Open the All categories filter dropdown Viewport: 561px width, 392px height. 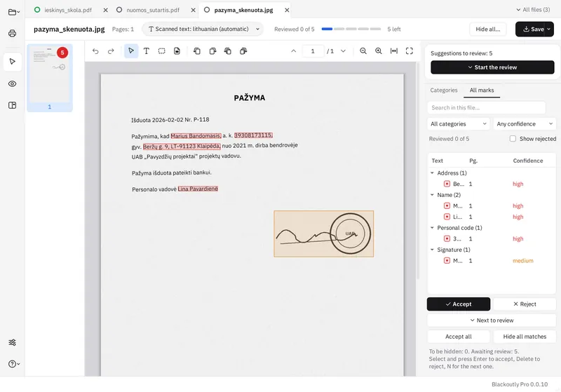coord(459,123)
